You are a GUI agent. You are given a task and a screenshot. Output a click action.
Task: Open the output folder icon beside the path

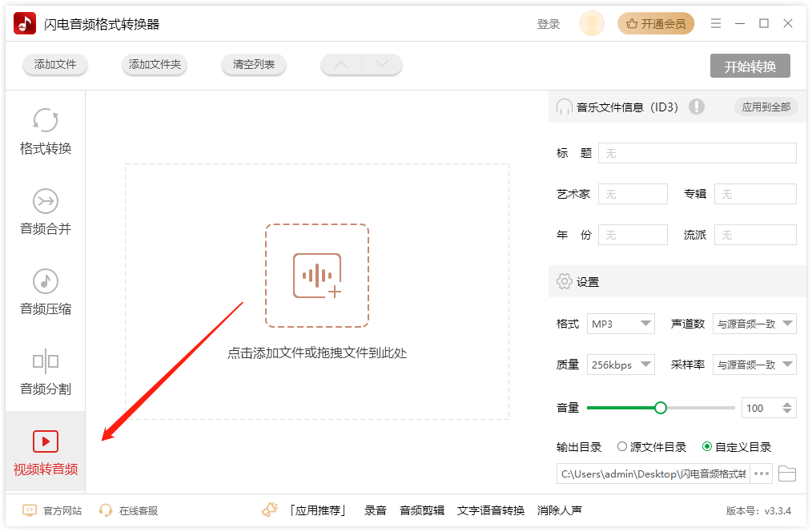(x=786, y=474)
